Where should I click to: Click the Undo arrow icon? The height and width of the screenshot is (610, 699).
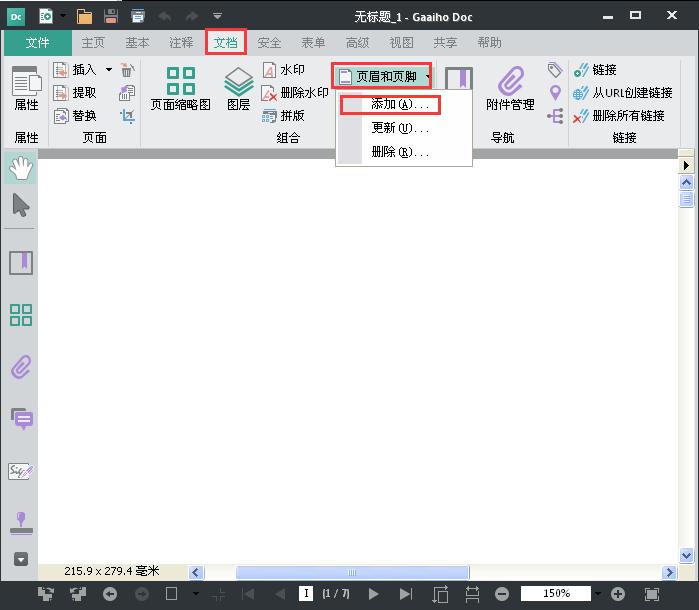click(165, 16)
